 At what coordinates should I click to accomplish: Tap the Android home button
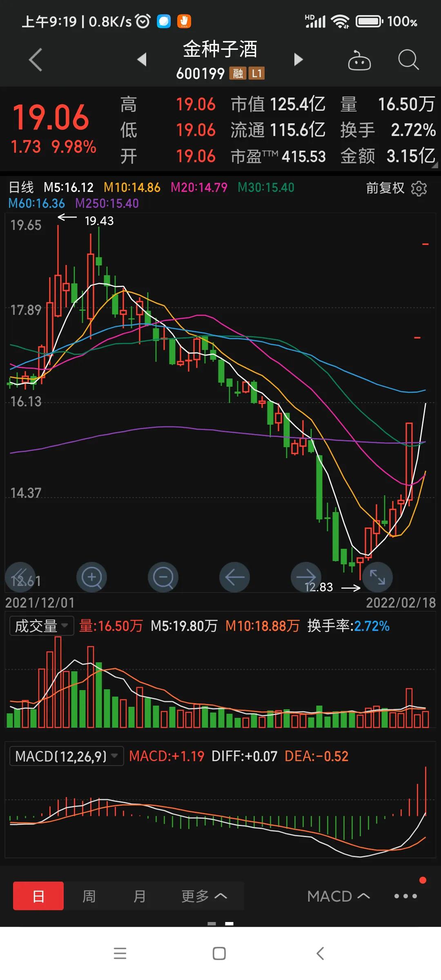coord(219,953)
